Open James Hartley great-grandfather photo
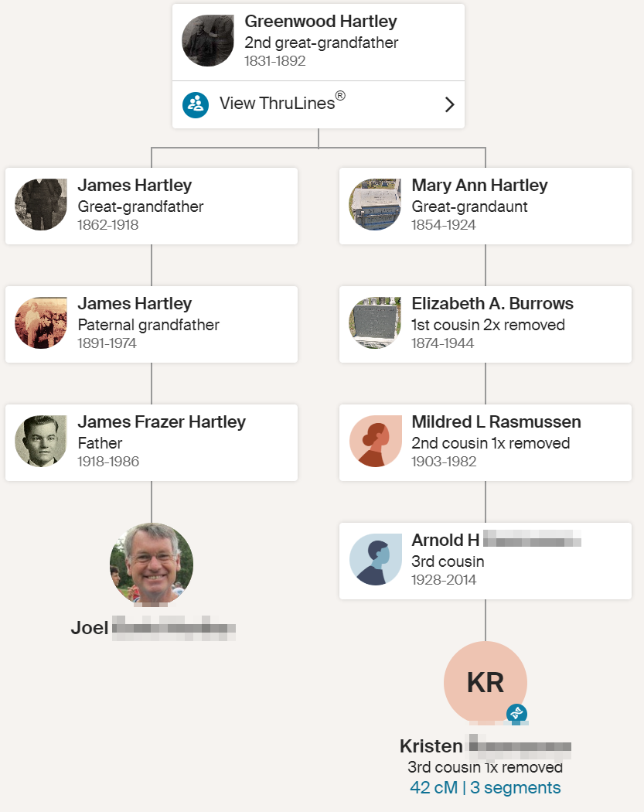This screenshot has width=644, height=812. point(41,205)
